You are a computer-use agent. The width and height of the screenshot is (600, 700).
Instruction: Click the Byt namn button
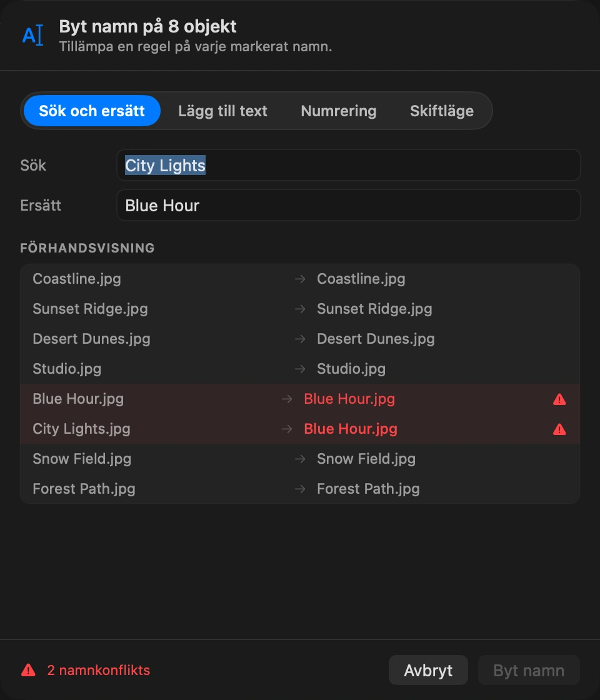[529, 670]
